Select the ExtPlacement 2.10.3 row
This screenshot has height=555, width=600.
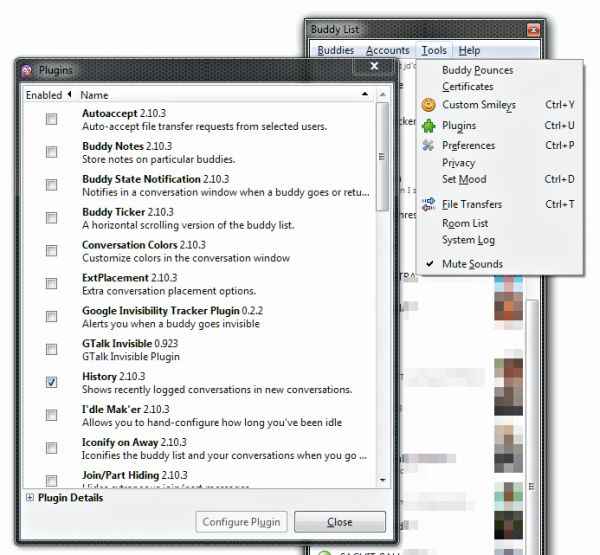198,284
